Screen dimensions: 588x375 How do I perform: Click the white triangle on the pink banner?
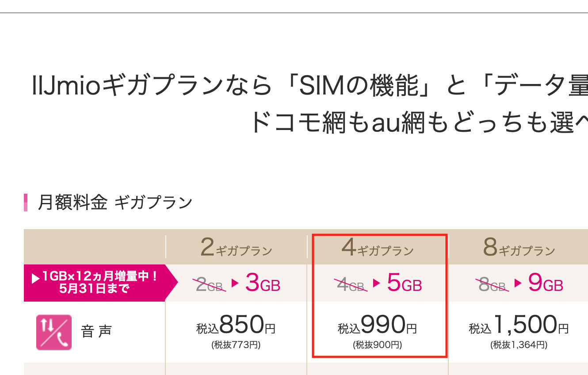pos(35,279)
